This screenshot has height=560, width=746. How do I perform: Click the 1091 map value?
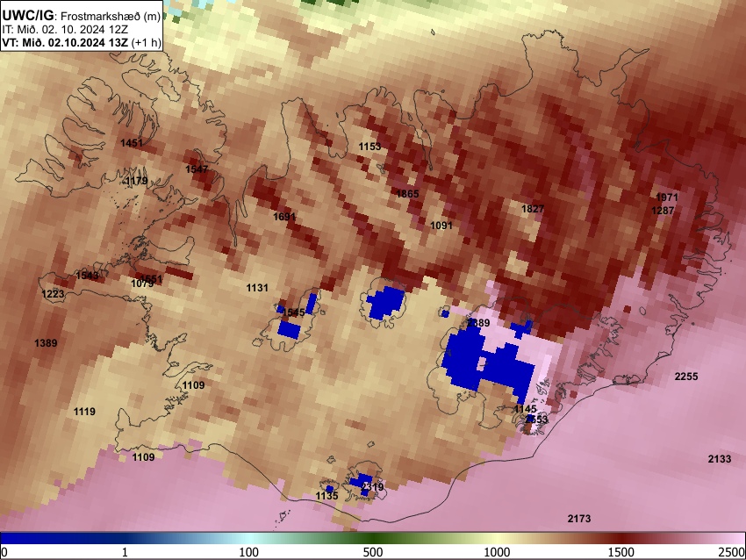[441, 226]
